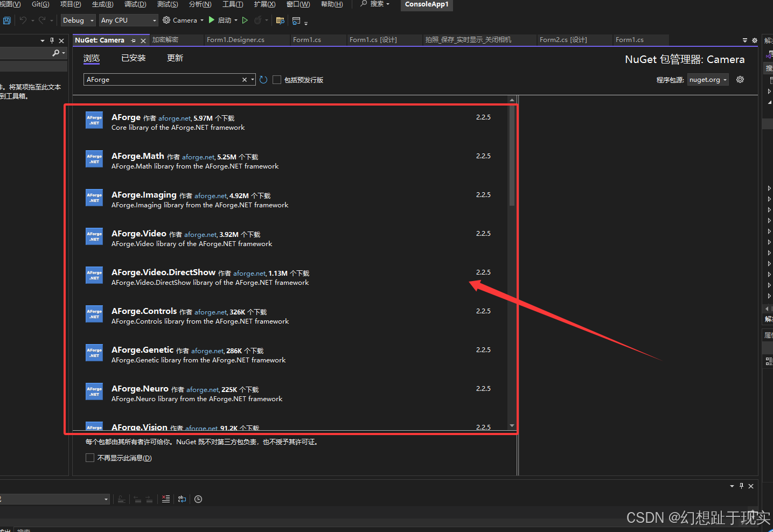The width and height of the screenshot is (773, 532).
Task: Click the toolbox panel search magnifier icon
Action: click(56, 53)
